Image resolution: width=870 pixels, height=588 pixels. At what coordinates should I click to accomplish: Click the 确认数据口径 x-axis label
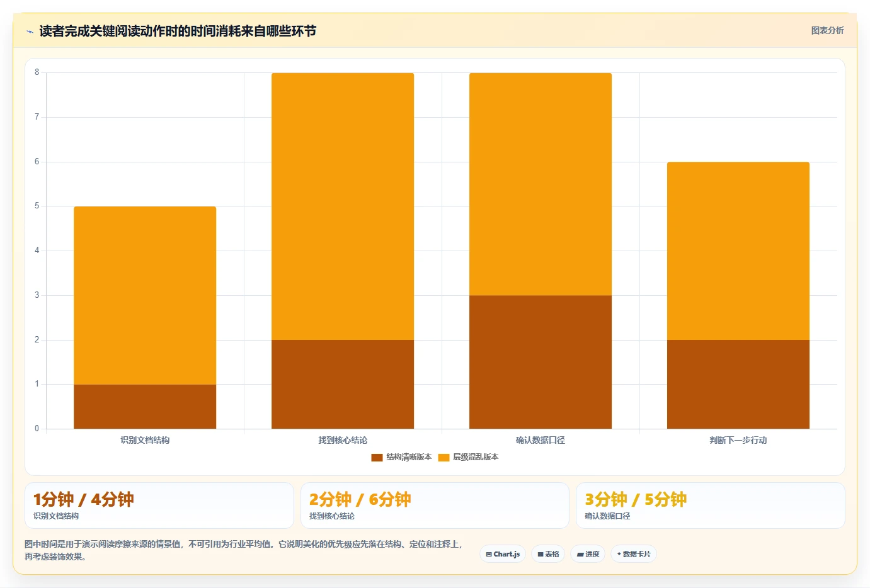click(x=541, y=440)
